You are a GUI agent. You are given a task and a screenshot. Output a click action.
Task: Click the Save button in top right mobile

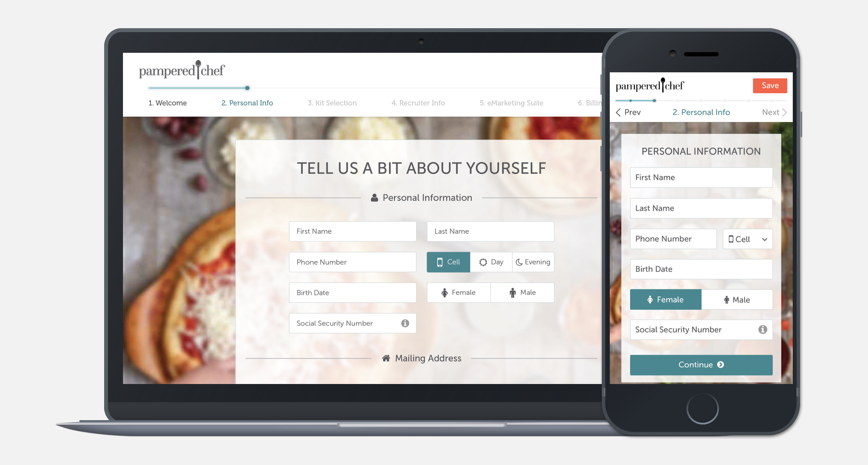769,85
